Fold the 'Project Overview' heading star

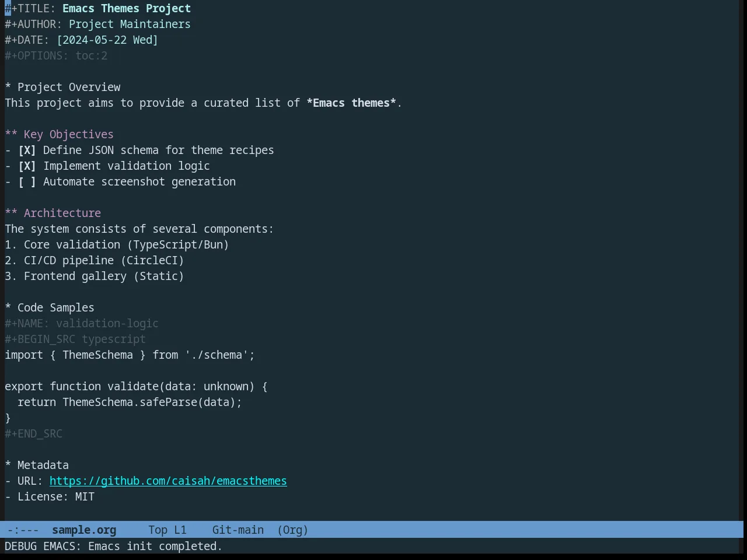click(x=8, y=87)
